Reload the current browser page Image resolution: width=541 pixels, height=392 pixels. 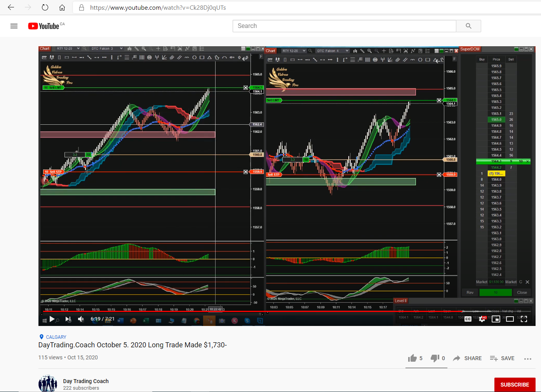45,7
